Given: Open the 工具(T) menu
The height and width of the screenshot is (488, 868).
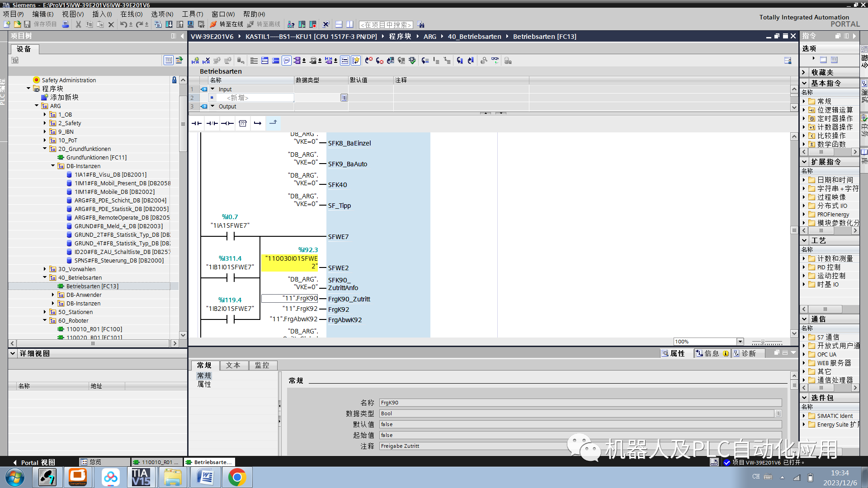Looking at the screenshot, I should coord(193,14).
